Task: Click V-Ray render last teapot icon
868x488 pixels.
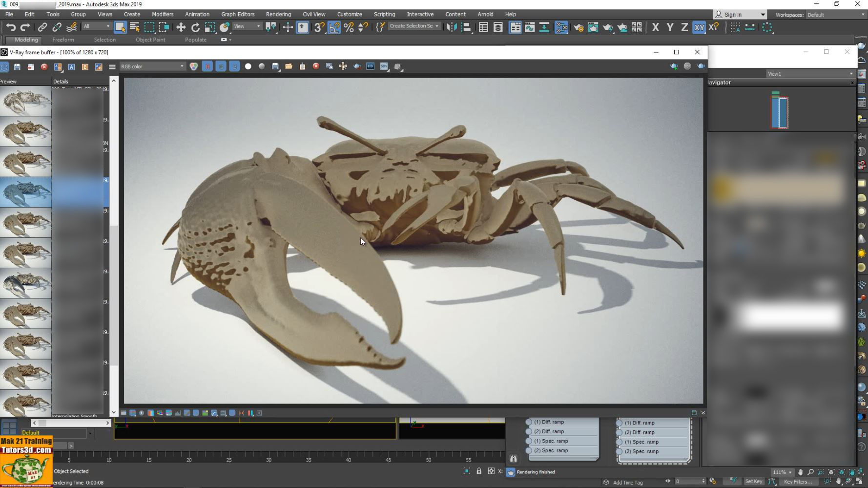Action: 701,66
